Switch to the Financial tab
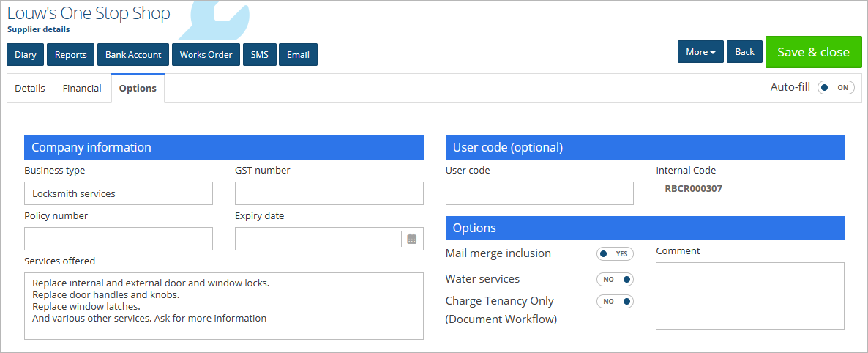 coord(82,88)
